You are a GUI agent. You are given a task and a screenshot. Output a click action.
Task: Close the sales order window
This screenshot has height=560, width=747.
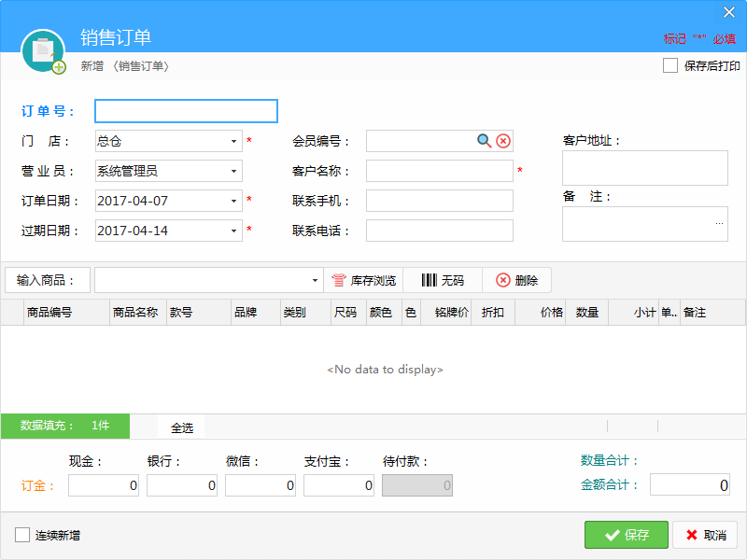click(729, 12)
